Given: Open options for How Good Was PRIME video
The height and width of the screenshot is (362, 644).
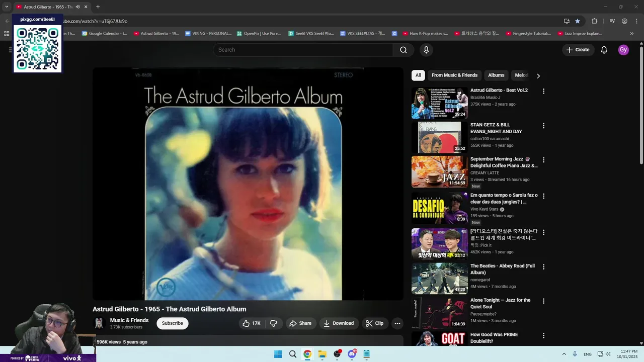Looking at the screenshot, I should [543, 335].
